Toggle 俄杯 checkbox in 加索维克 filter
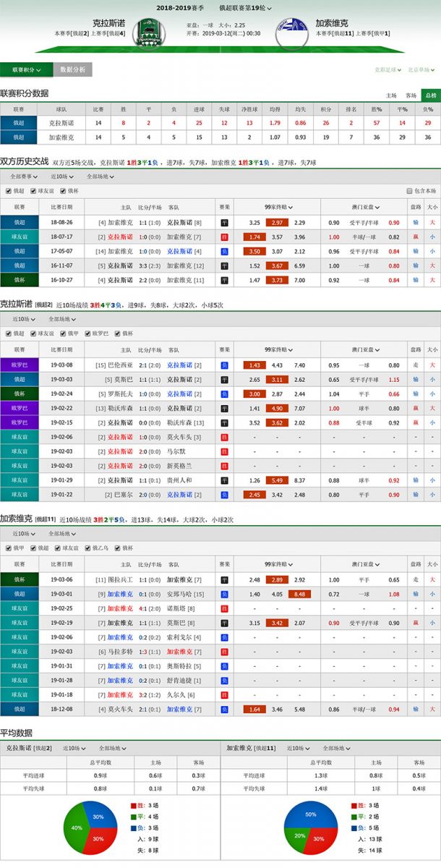Screen dimensions: 441x868 point(118,548)
